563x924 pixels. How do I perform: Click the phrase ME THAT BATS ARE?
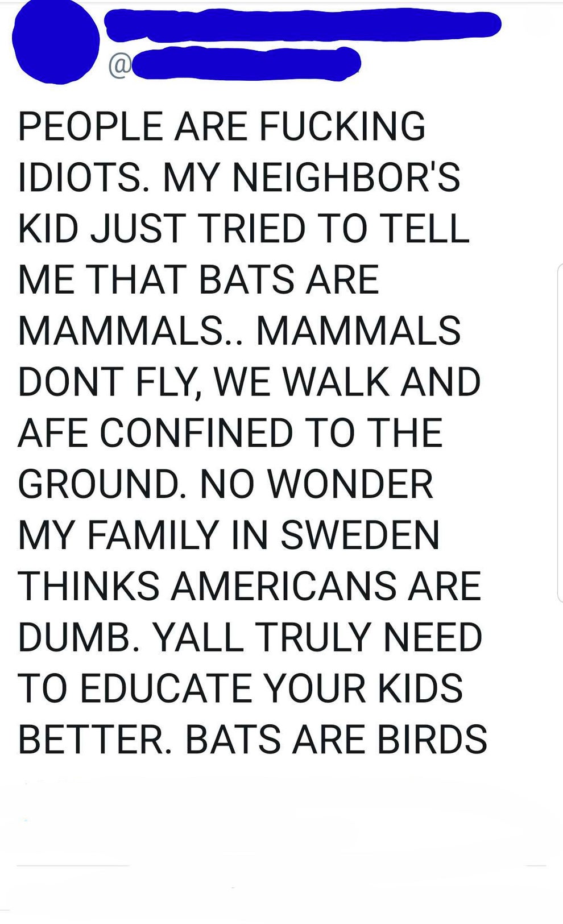pos(198,280)
